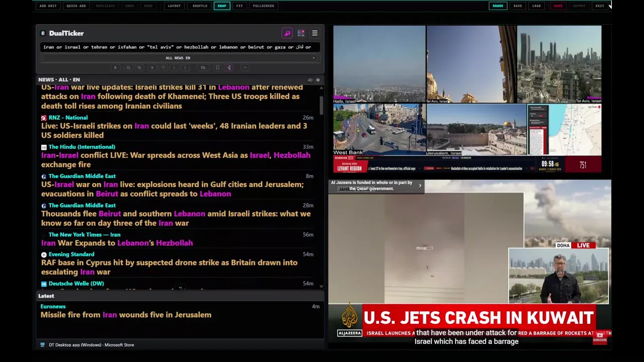Click the Quick Add button

[76, 6]
